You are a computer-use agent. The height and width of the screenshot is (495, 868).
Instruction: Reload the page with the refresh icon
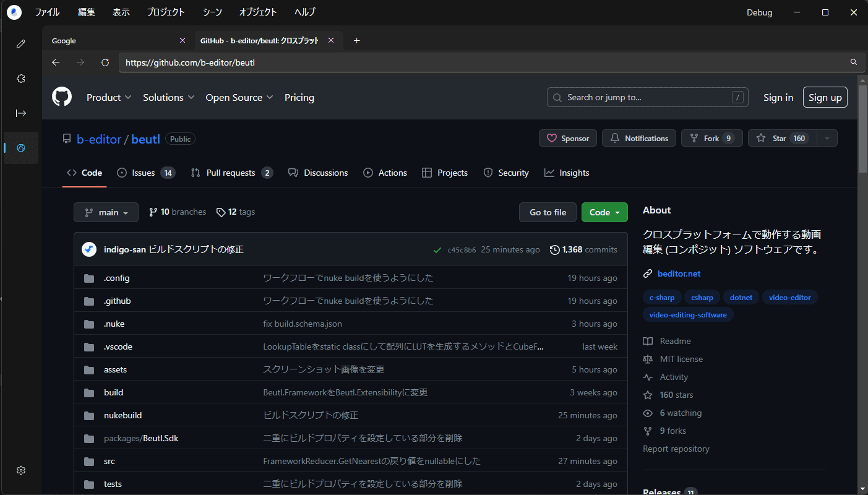point(105,62)
